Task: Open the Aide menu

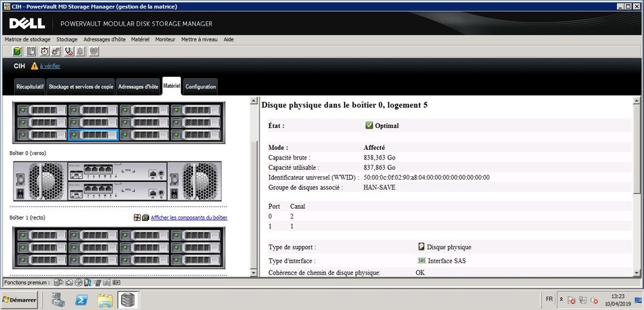Action: pyautogui.click(x=229, y=39)
